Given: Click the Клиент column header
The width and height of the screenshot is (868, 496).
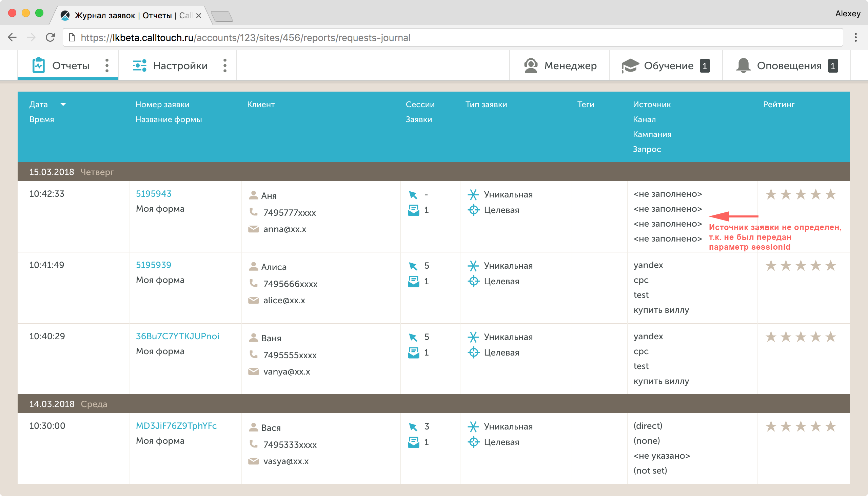Looking at the screenshot, I should coord(261,104).
